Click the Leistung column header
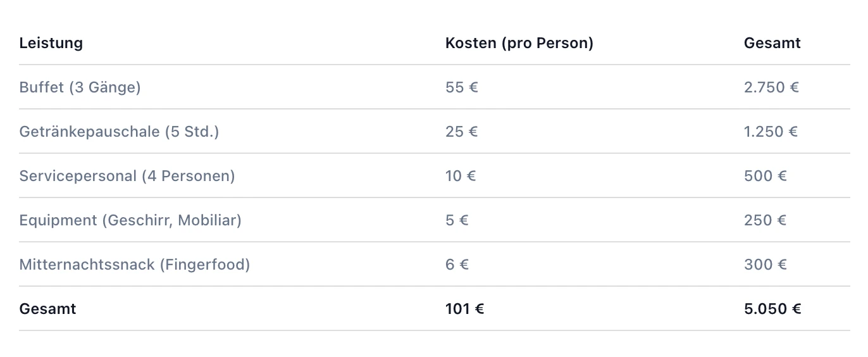This screenshot has height=357, width=868. [51, 43]
